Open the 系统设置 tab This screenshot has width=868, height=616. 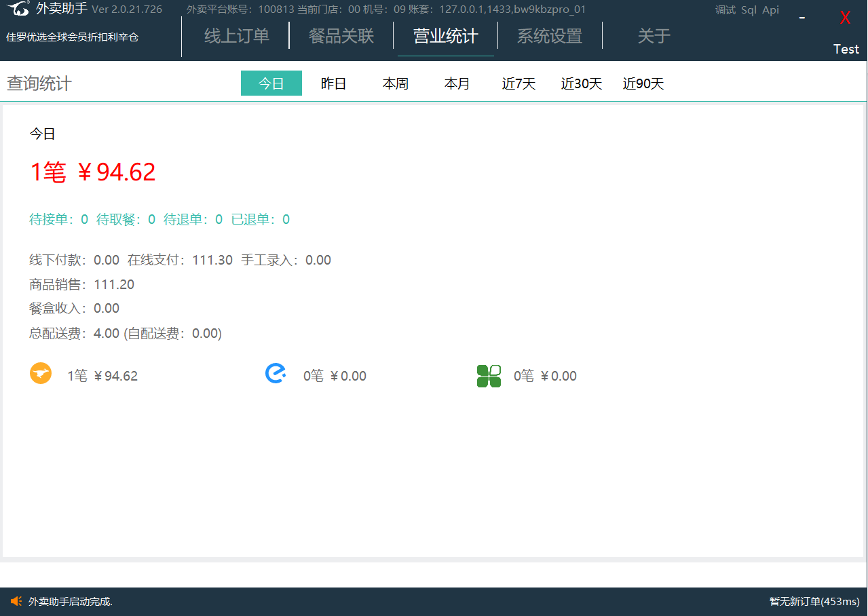click(x=550, y=36)
